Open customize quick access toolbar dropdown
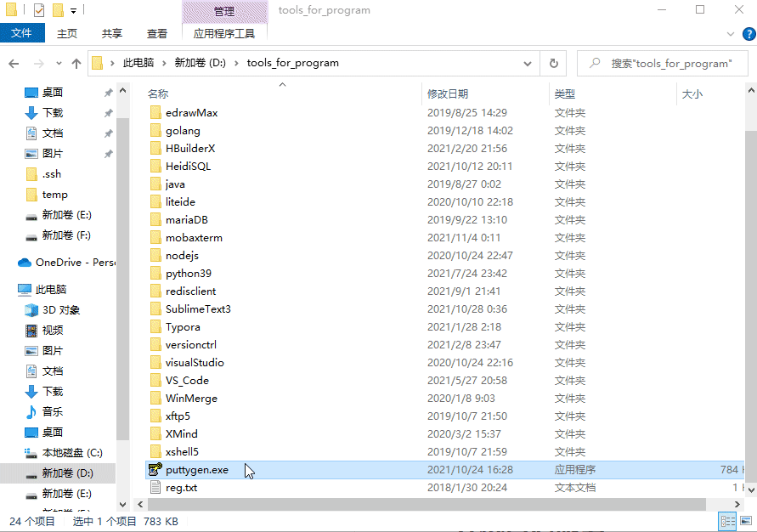The height and width of the screenshot is (532, 757). (73, 10)
